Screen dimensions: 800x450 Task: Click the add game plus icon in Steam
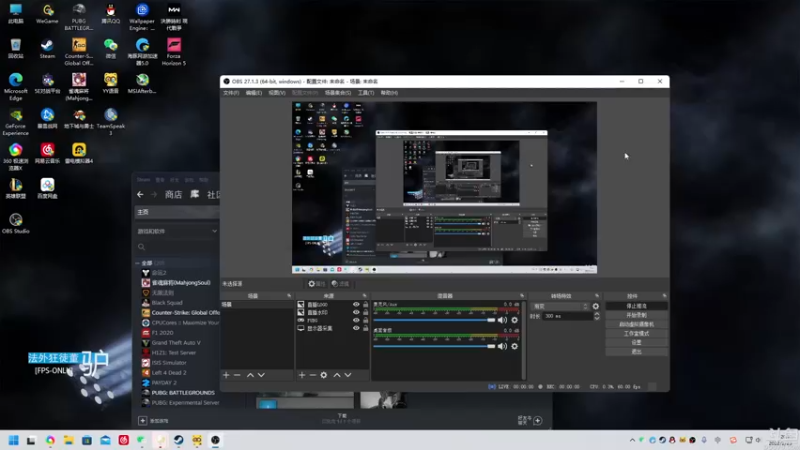tap(142, 420)
